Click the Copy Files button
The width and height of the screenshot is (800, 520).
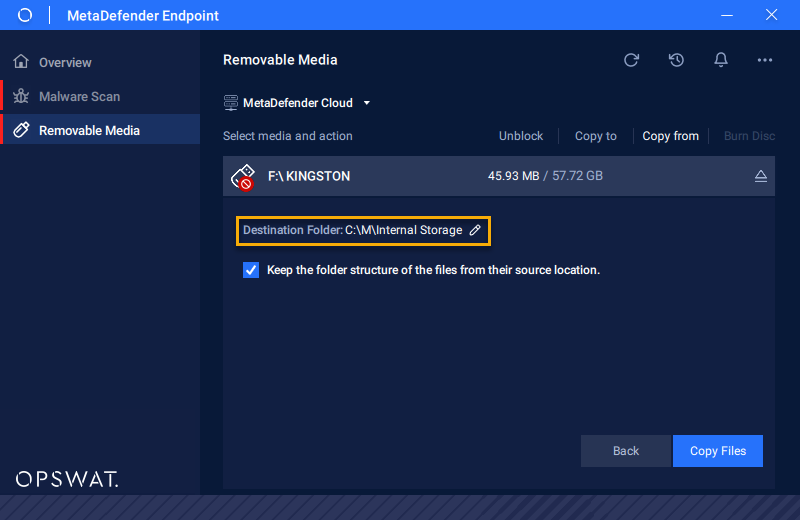(x=718, y=451)
